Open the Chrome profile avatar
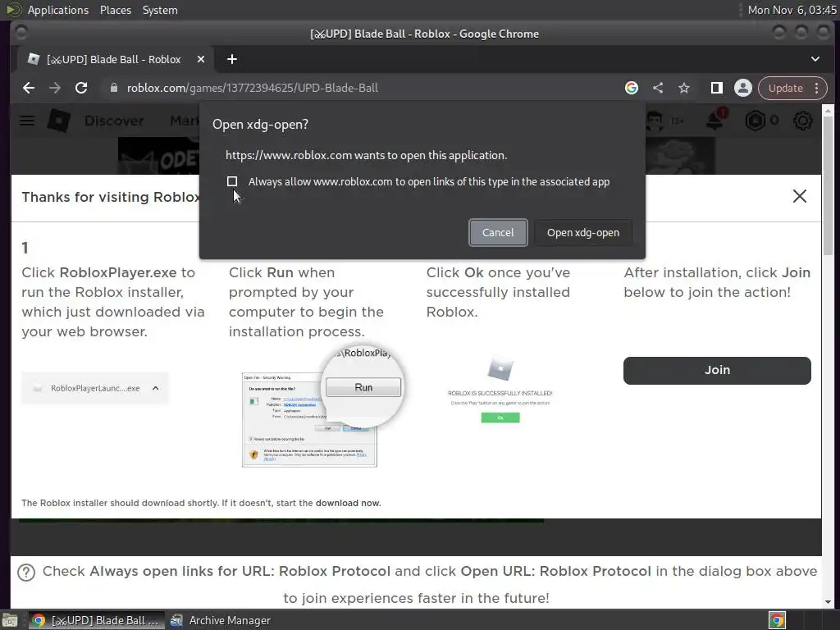 tap(742, 88)
